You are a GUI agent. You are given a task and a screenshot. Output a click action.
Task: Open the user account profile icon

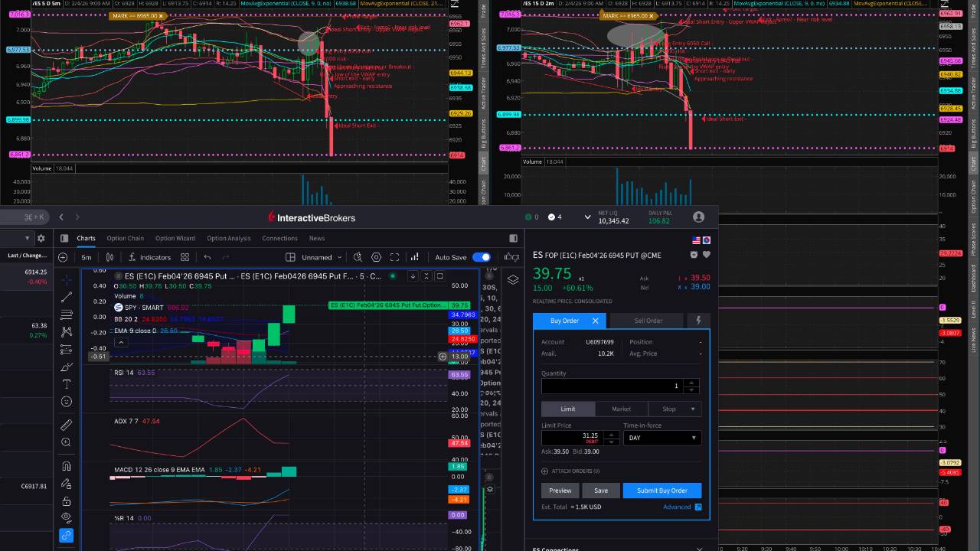pyautogui.click(x=698, y=217)
